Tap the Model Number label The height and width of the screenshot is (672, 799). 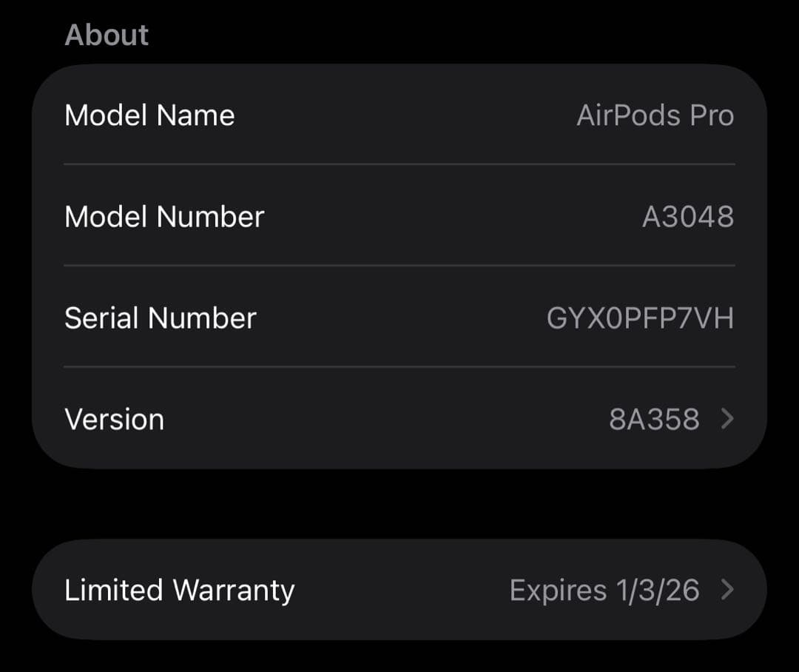[164, 216]
